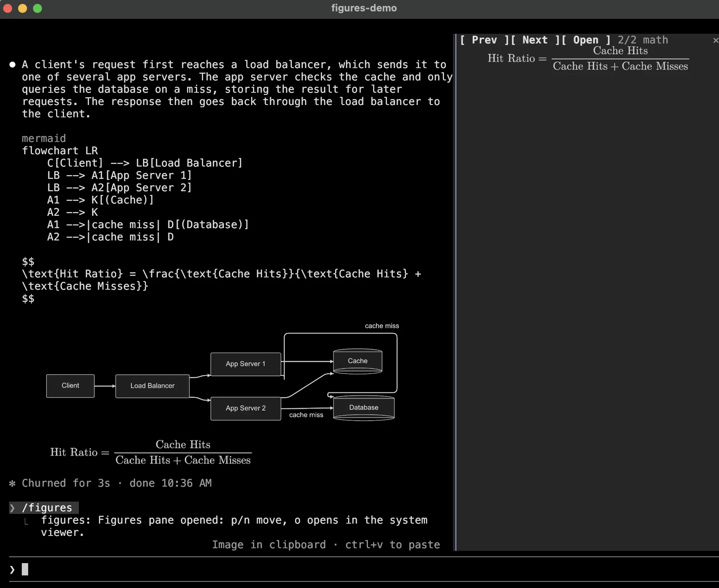Click the 'LB --> A2[App Server 2]' line

[120, 188]
